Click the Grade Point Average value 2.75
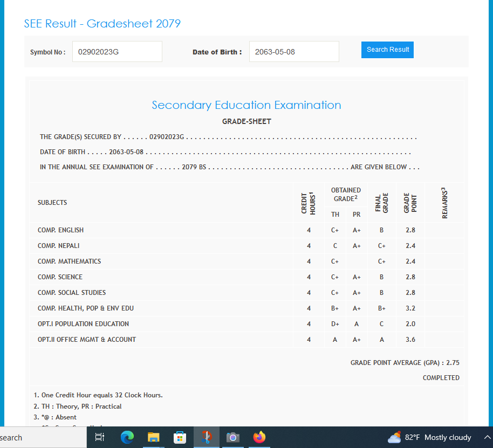This screenshot has height=448, width=493. [453, 363]
